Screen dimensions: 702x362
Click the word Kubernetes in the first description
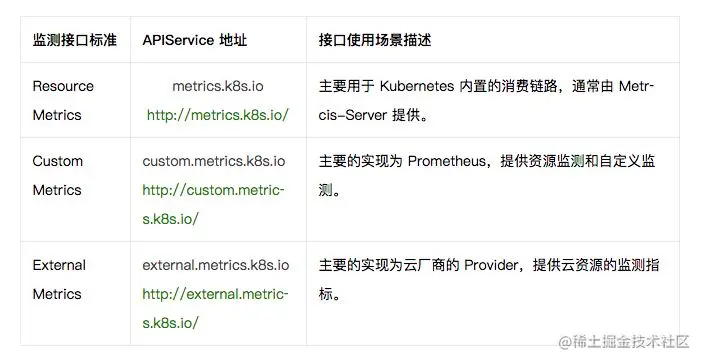pyautogui.click(x=417, y=86)
